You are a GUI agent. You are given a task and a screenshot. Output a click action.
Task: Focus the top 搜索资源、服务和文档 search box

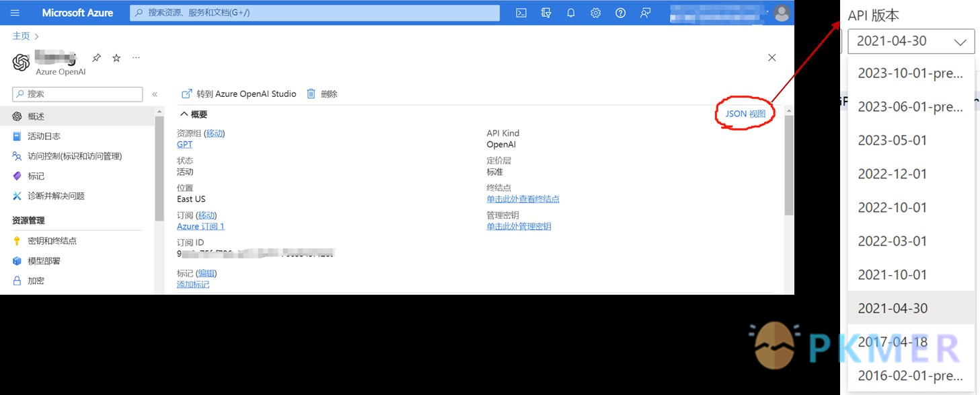[315, 13]
